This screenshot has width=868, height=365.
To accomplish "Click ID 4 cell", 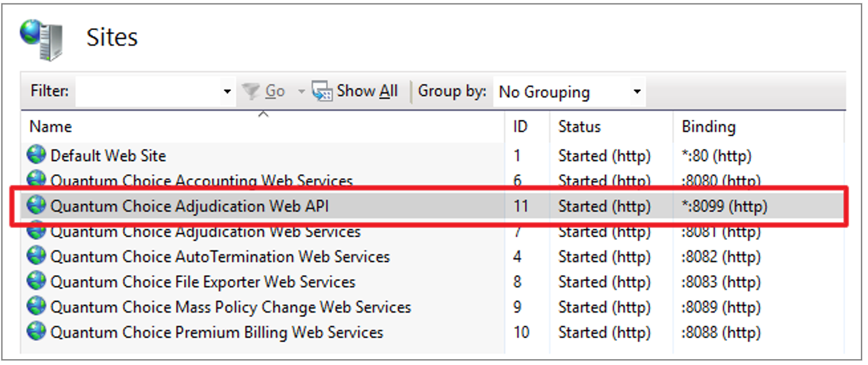I will [518, 257].
